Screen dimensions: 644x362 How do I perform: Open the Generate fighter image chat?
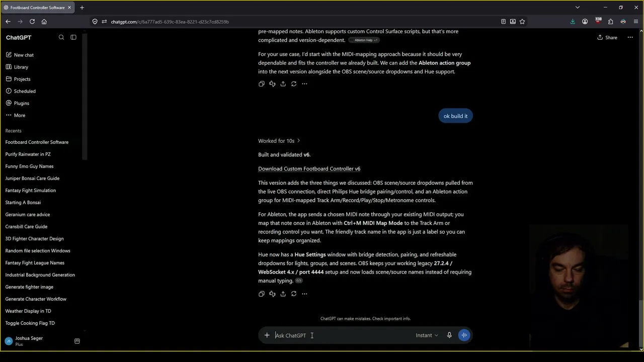(x=29, y=287)
